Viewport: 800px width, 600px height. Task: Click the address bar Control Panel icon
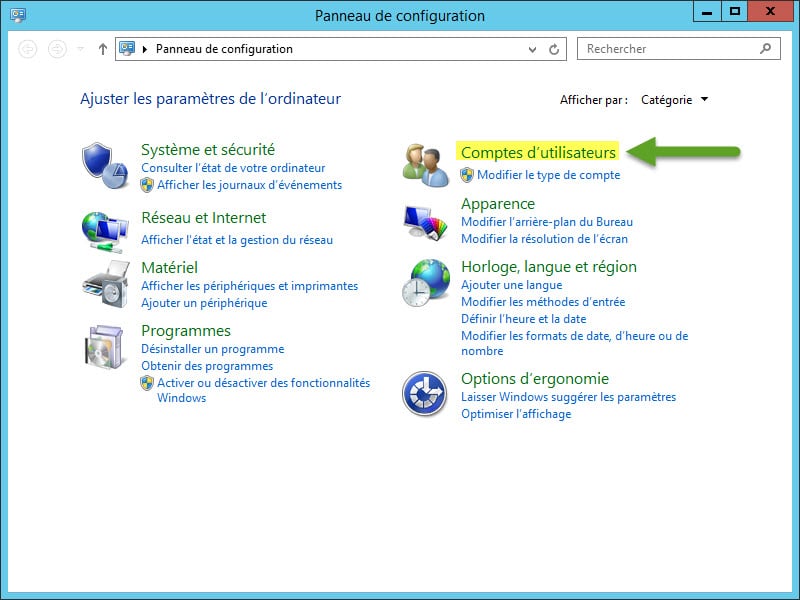tap(127, 48)
